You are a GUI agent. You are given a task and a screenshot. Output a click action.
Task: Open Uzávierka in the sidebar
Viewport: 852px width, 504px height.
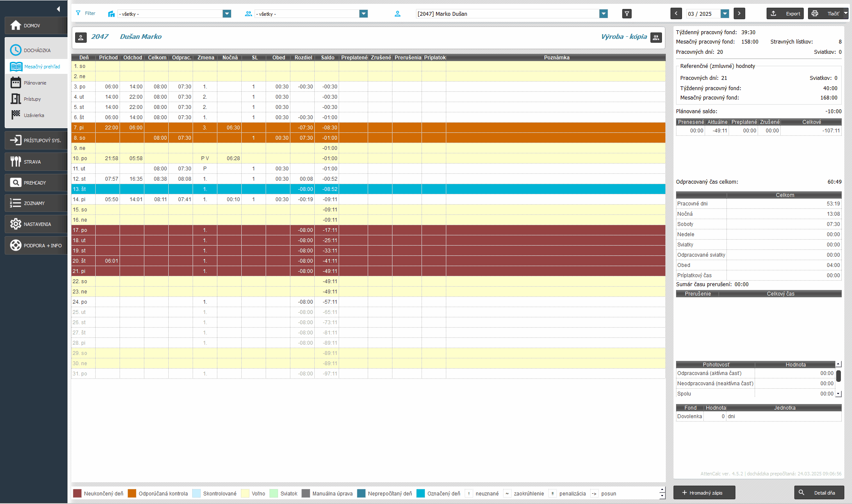[33, 115]
